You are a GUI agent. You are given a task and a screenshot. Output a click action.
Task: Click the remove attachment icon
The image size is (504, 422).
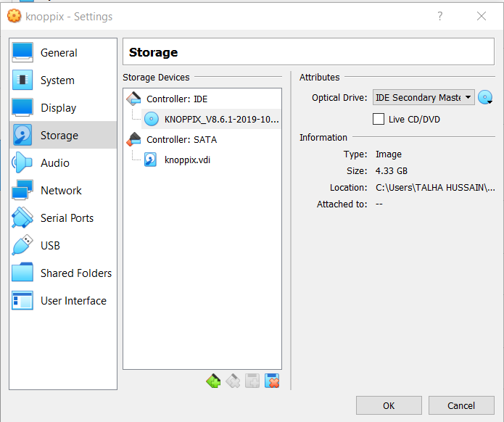point(272,381)
